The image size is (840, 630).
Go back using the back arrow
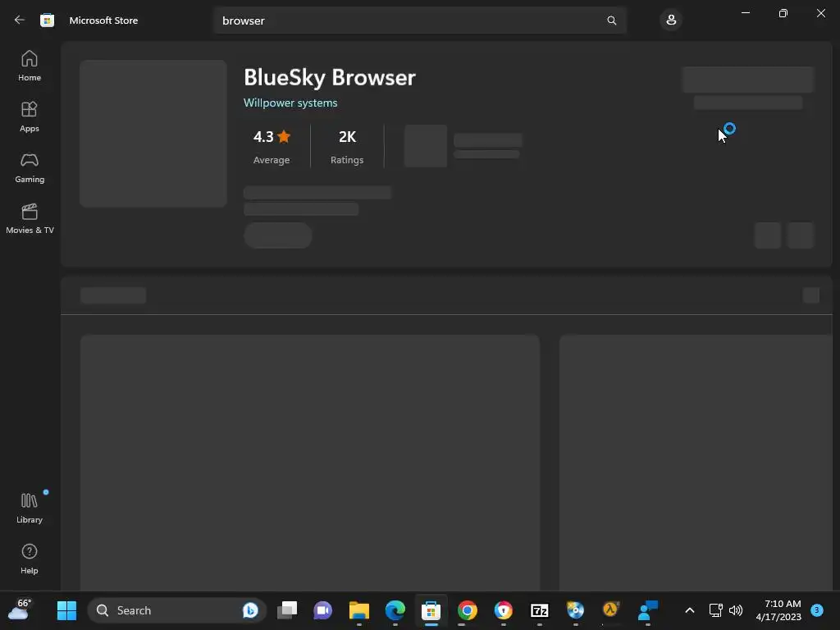click(20, 21)
